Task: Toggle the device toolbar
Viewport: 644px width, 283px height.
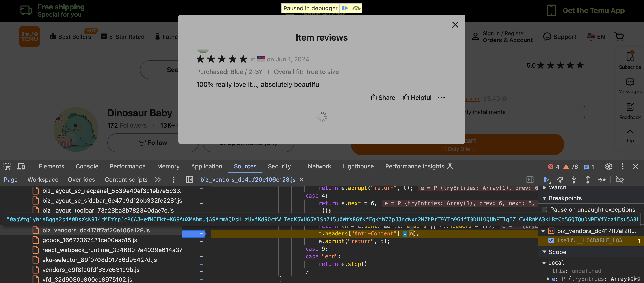Action: coord(21,166)
